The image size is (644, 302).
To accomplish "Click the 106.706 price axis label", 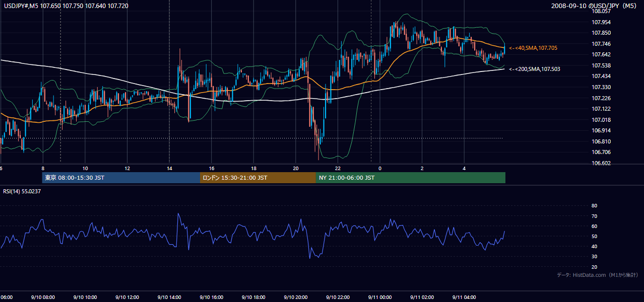I will (601, 152).
